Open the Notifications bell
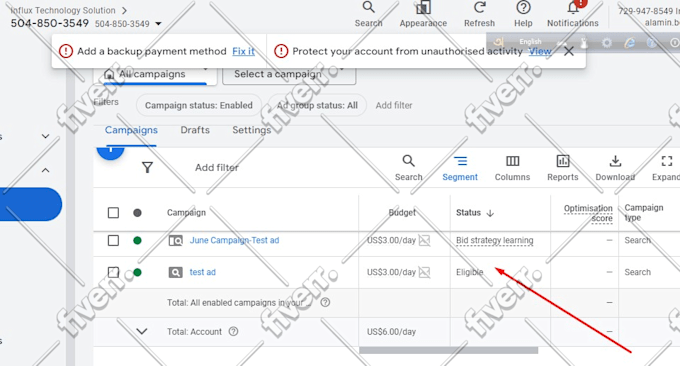Image resolution: width=680 pixels, height=366 pixels. [572, 15]
